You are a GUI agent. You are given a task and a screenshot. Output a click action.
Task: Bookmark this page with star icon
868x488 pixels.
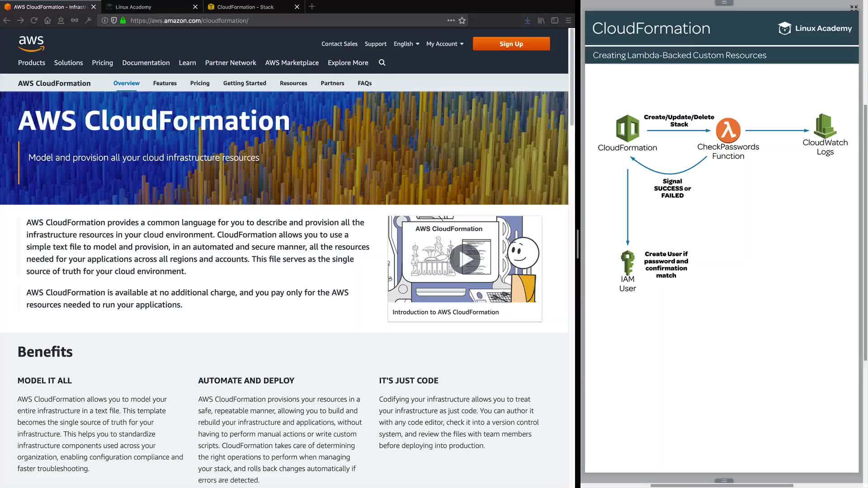point(462,20)
